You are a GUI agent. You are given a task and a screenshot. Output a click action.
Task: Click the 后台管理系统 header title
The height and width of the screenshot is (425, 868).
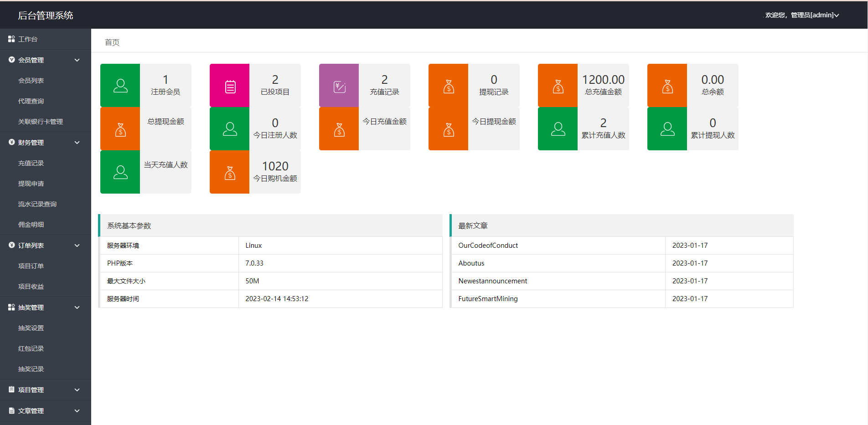click(46, 15)
